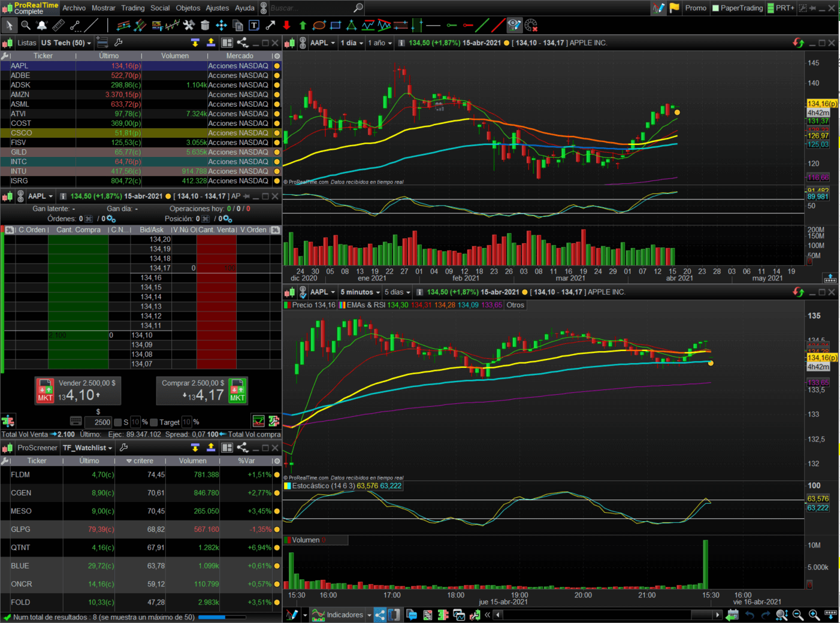Click refresh arrows icon on daily AAPL chart
Viewport: 840px width, 623px height.
798,43
